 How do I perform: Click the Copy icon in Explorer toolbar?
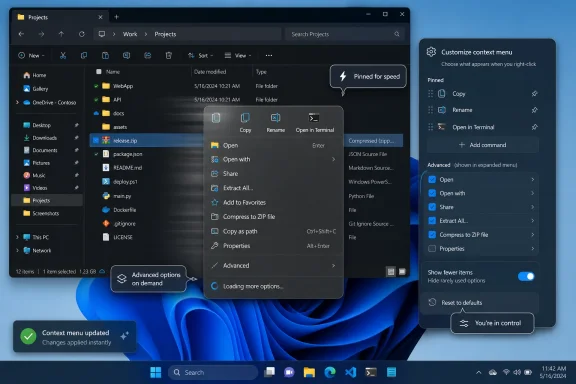pyautogui.click(x=84, y=55)
